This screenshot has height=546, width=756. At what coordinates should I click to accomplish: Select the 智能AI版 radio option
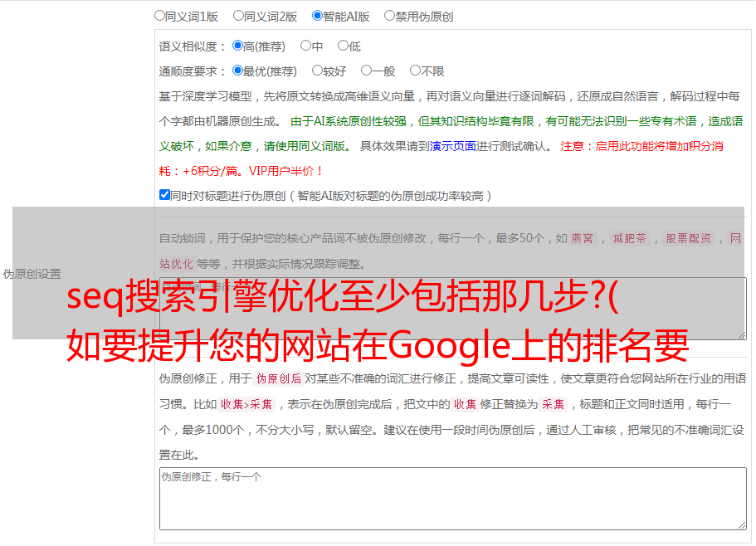point(317,16)
